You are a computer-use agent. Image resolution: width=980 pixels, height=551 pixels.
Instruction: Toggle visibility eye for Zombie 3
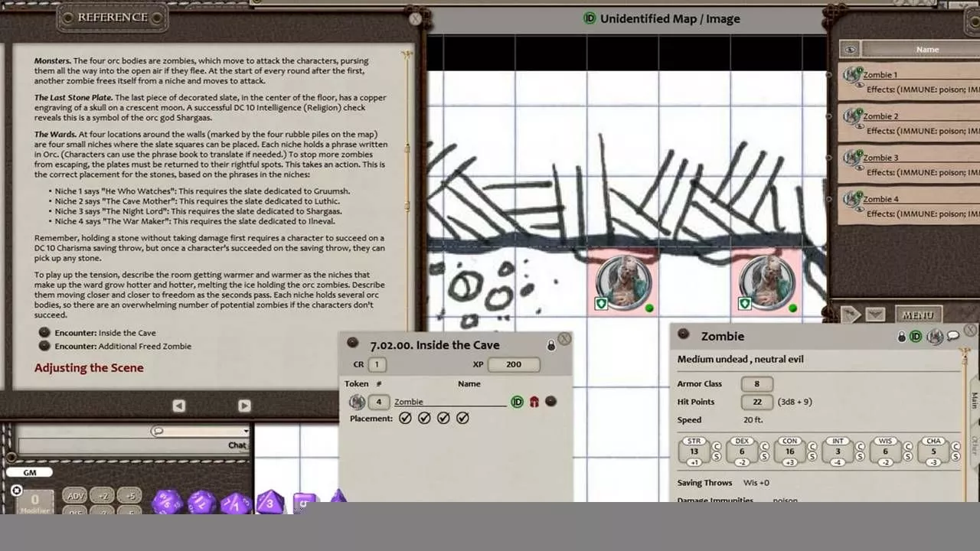pyautogui.click(x=859, y=168)
